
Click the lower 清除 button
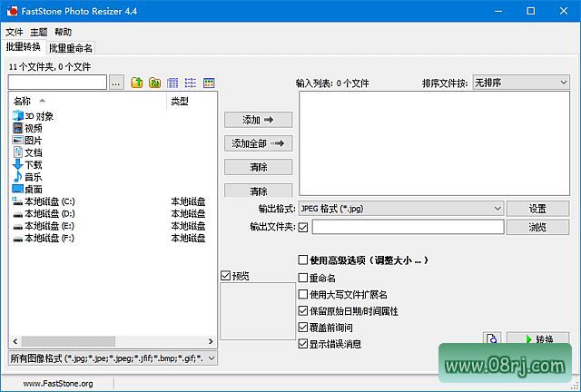click(x=258, y=191)
